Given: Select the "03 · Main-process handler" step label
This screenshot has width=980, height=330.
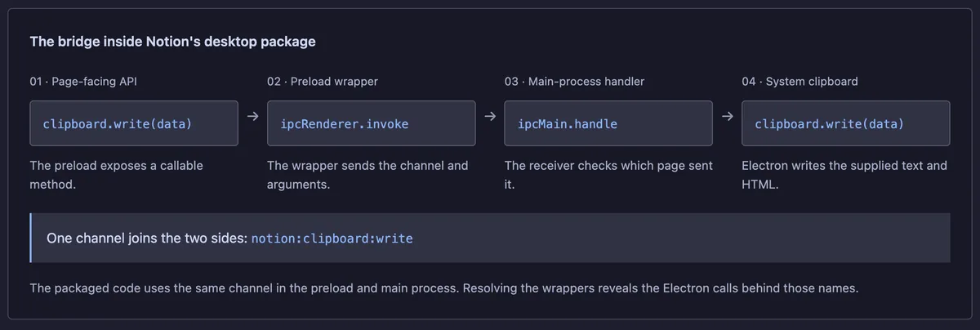Looking at the screenshot, I should (574, 82).
